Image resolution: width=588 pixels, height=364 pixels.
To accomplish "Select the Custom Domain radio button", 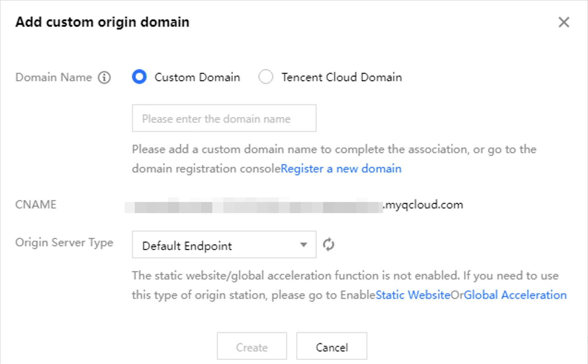I will pos(139,77).
